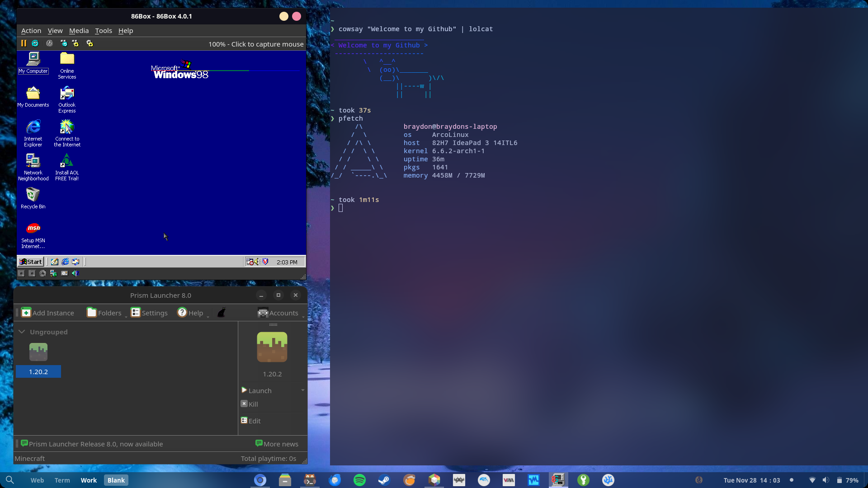Click the sound status icon in 86Box
Screen dimensions: 868x488
coord(75,273)
